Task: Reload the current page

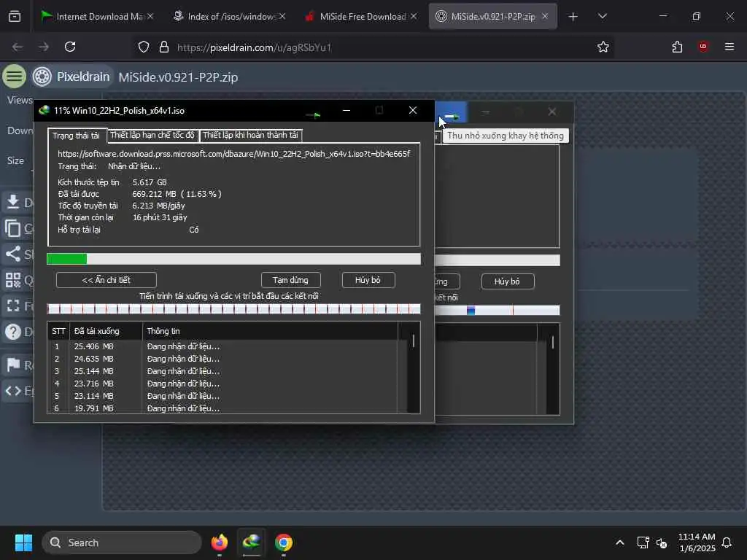Action: coord(70,47)
